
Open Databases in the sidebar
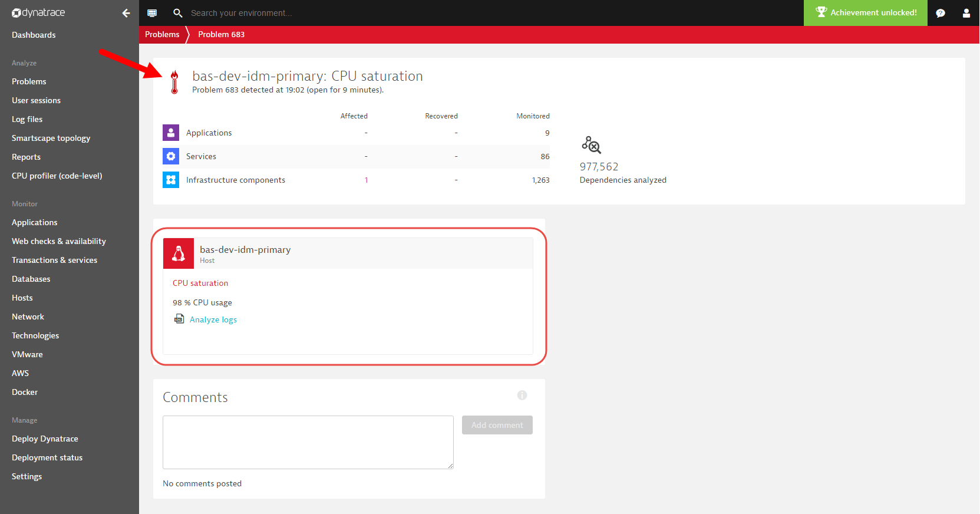(x=31, y=279)
